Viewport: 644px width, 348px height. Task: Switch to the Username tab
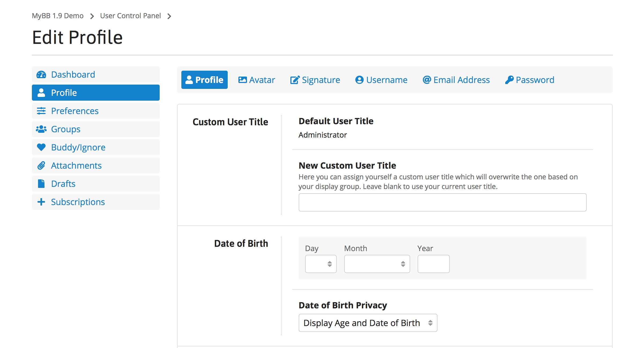[x=381, y=80]
